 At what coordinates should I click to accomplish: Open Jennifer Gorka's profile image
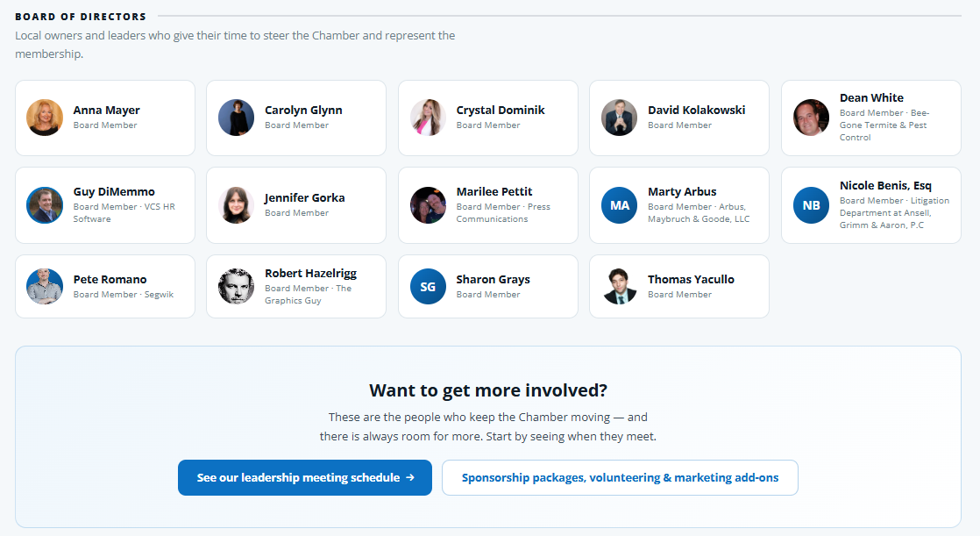tap(237, 205)
